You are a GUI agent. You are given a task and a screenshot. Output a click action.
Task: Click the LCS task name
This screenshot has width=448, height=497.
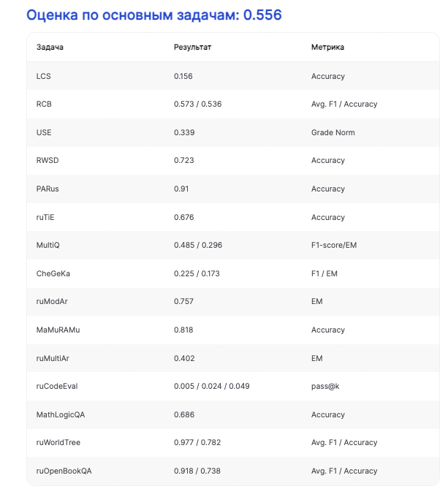point(43,76)
